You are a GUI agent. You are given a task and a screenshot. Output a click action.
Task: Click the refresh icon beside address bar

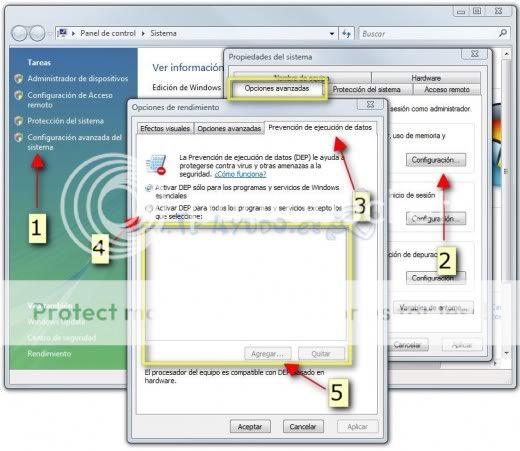(346, 34)
